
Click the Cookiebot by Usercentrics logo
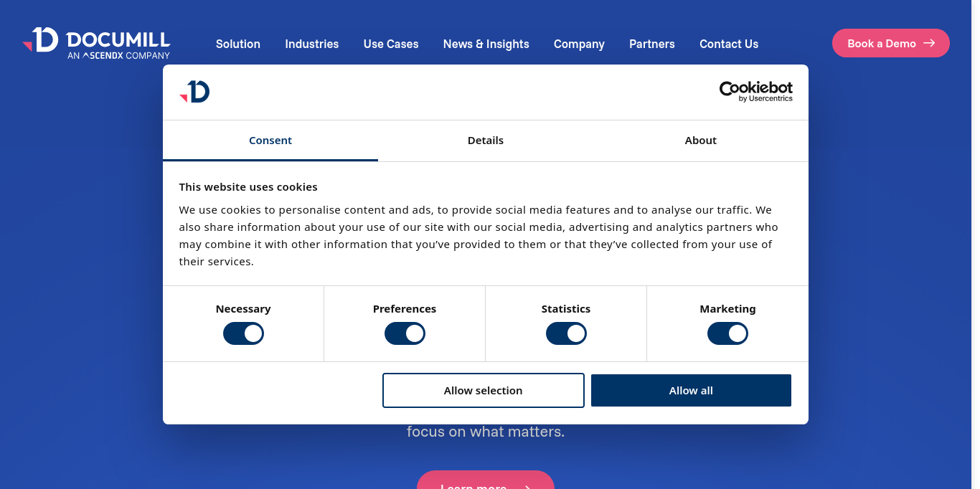tap(755, 91)
